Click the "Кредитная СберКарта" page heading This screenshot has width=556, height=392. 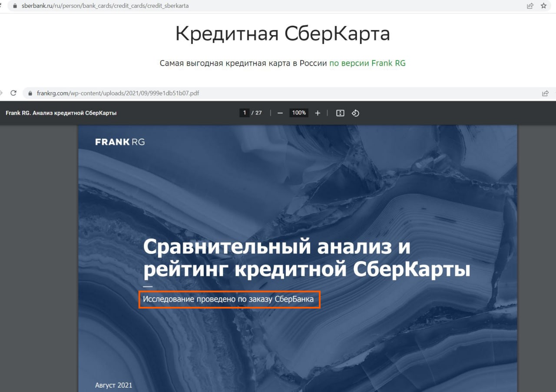tap(283, 34)
